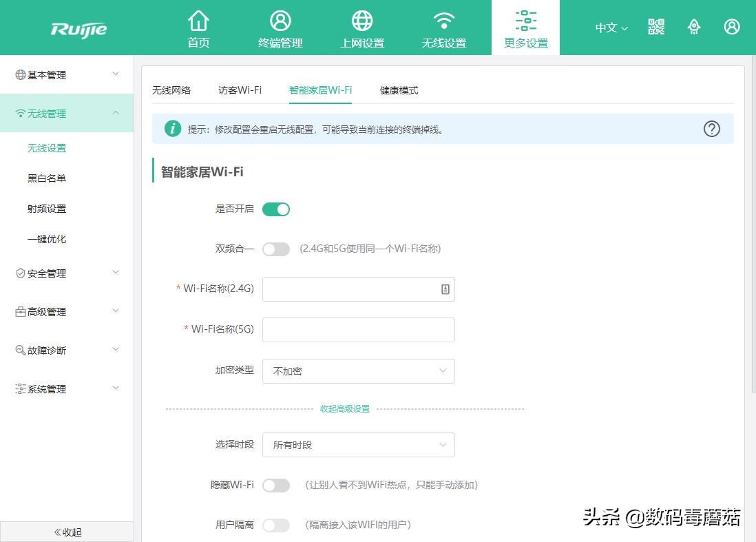Click inside the Wi-Fi名称(5G) input field
756x542 pixels.
coord(358,329)
